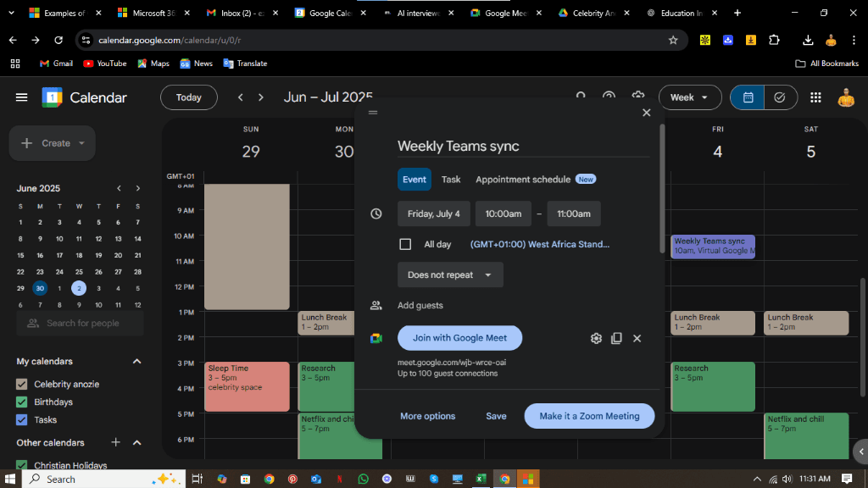Open the Google apps grid
The height and width of the screenshot is (488, 868).
[x=815, y=97]
